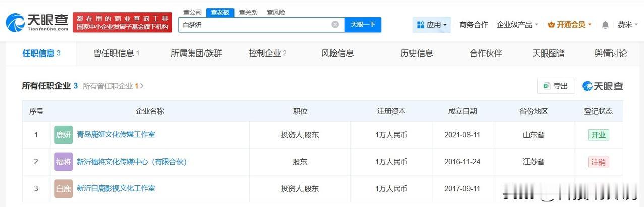Click the 山东省 province cell
The height and width of the screenshot is (207, 644).
pos(534,135)
